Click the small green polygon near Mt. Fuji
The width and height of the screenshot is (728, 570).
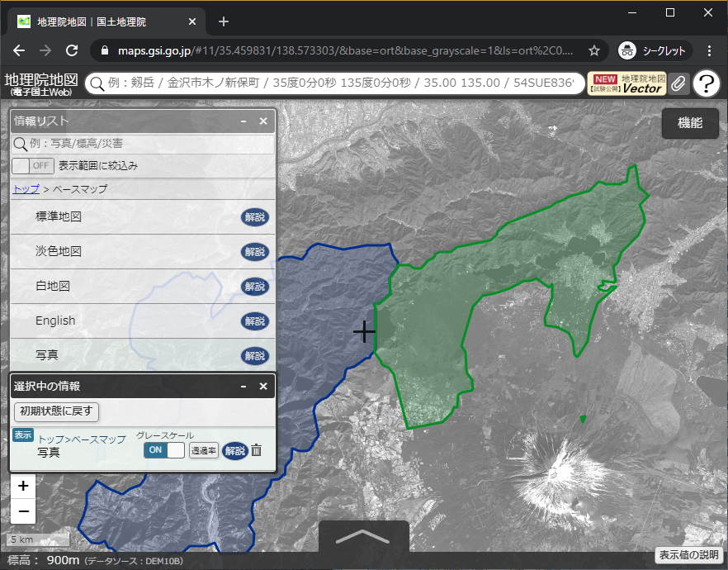pos(583,419)
